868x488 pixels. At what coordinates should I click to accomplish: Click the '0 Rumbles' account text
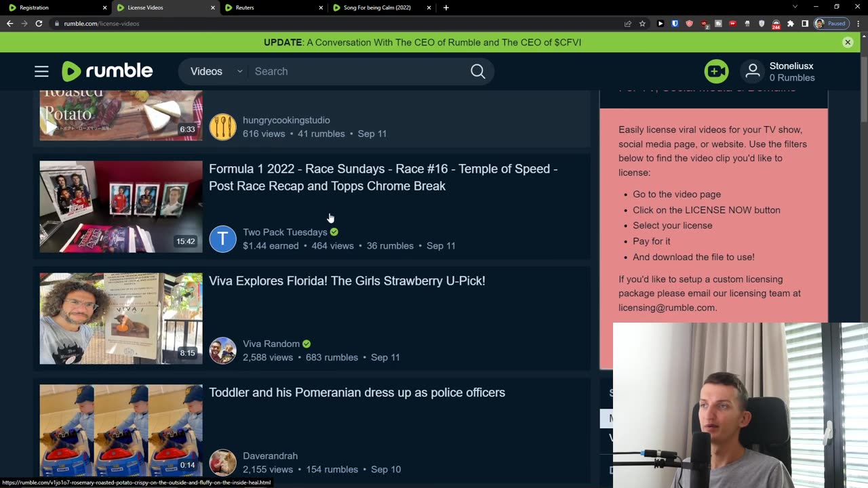tap(792, 77)
